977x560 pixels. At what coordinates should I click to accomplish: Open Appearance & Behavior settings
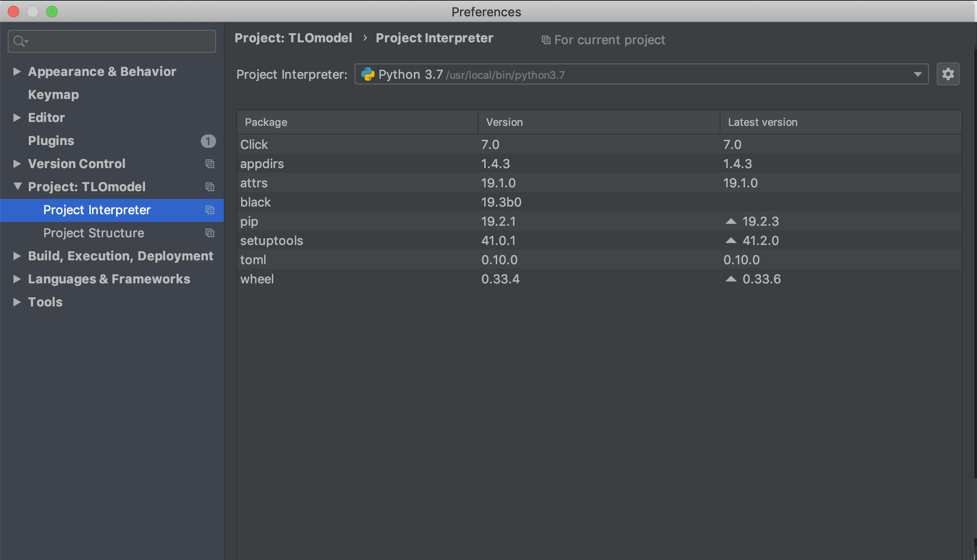102,72
